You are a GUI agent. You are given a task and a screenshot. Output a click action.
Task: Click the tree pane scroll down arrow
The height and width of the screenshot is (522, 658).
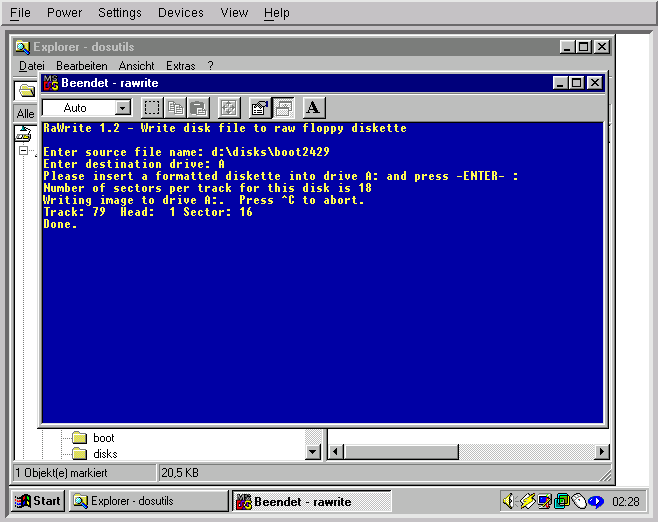313,452
